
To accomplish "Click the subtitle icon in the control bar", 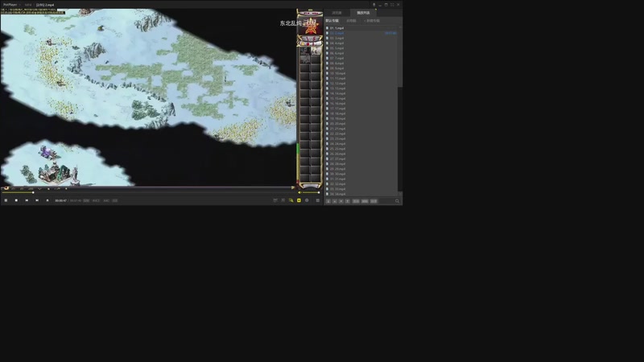I will click(275, 200).
